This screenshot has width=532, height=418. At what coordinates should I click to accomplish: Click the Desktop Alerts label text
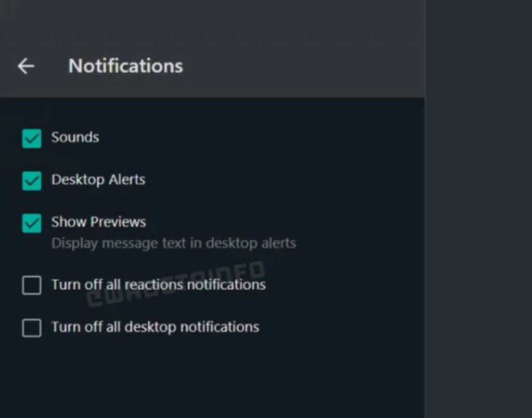click(98, 180)
